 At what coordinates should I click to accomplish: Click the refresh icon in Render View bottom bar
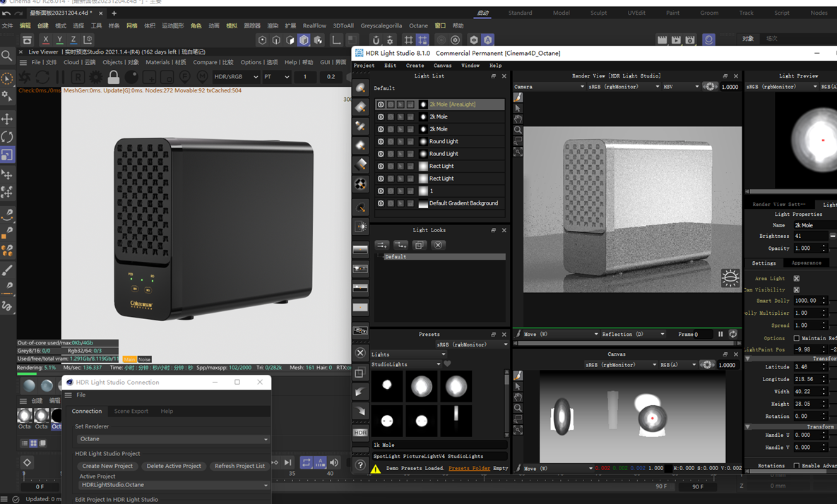coord(733,334)
